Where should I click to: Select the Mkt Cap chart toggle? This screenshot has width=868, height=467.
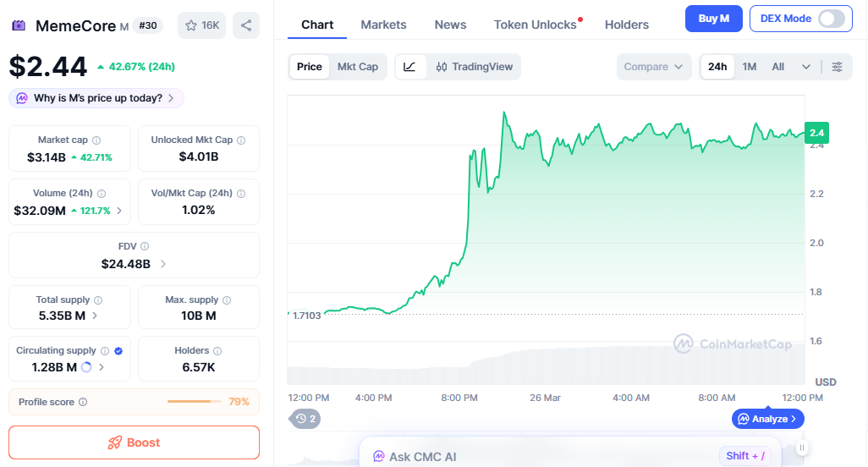[358, 67]
